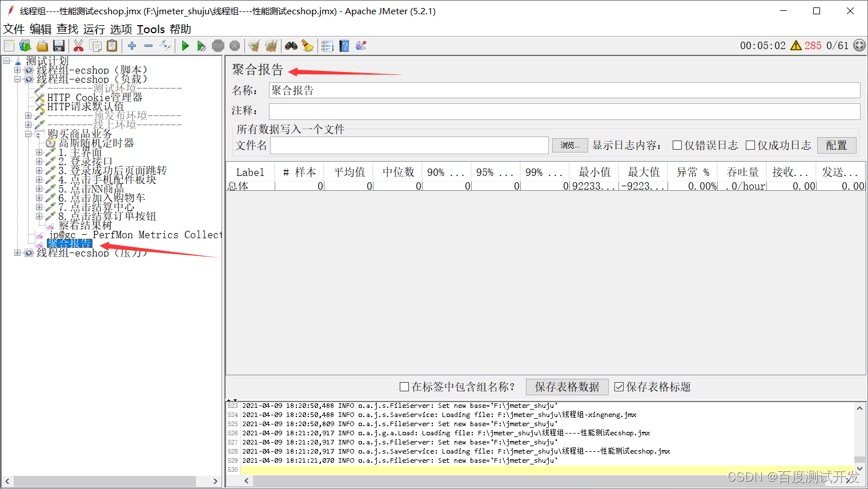
Task: Check 在标签中包含组名称 option
Action: pos(404,387)
